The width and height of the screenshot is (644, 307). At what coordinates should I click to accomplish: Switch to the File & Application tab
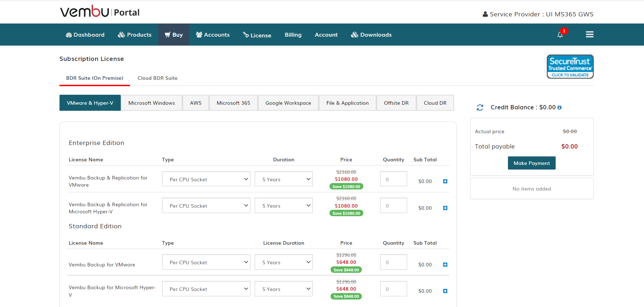click(348, 103)
